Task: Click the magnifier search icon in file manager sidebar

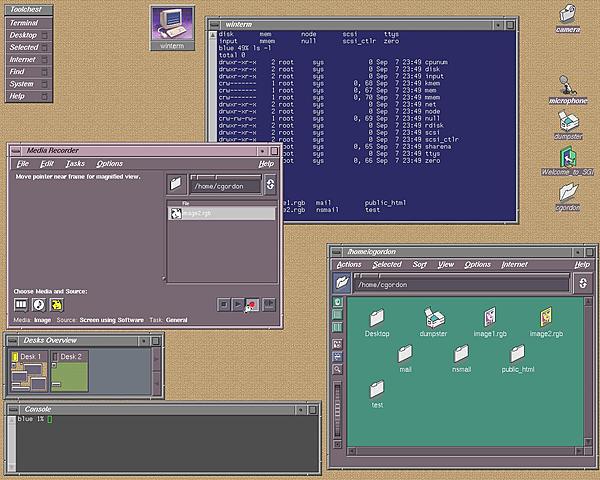Action: click(337, 369)
